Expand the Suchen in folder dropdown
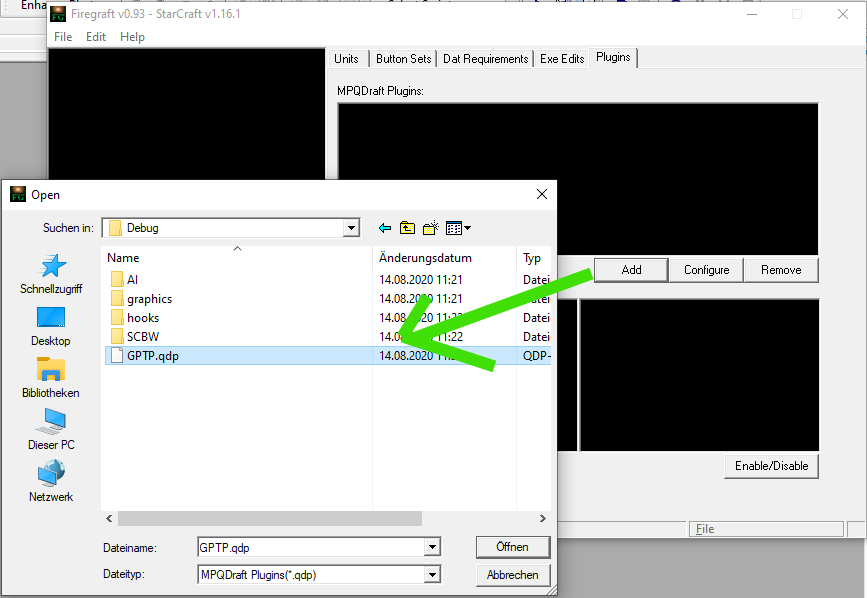867x598 pixels. 350,228
